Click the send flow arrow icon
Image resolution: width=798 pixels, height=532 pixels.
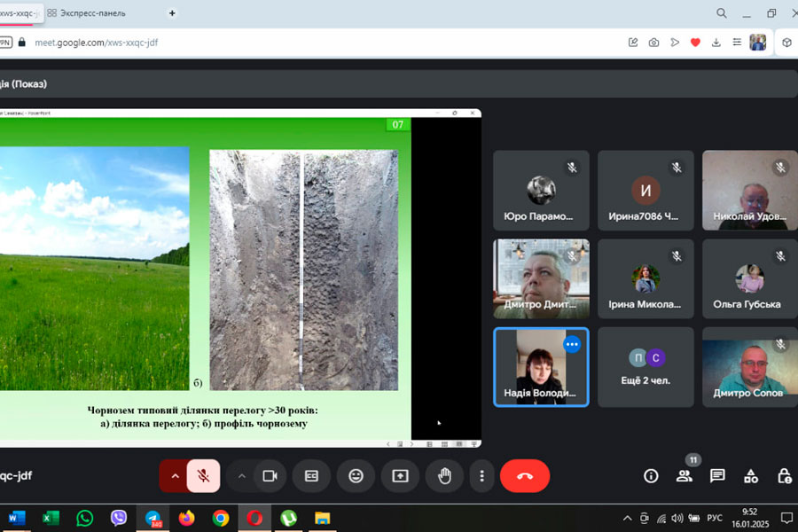(675, 43)
